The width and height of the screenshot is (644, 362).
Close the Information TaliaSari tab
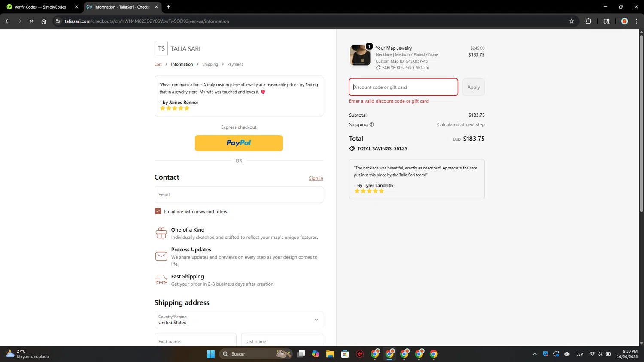coord(156,7)
